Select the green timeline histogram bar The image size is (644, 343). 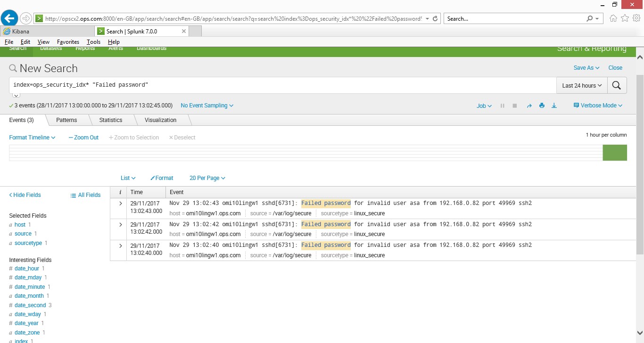(615, 153)
